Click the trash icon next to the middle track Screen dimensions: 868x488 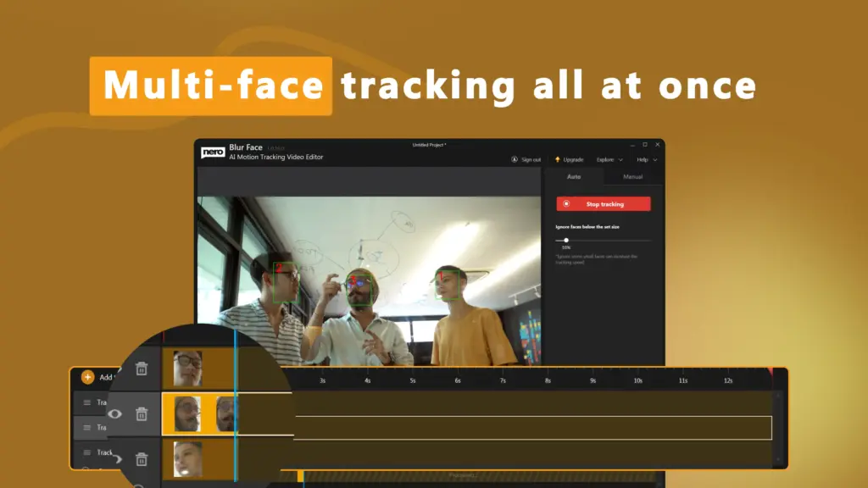pos(141,415)
